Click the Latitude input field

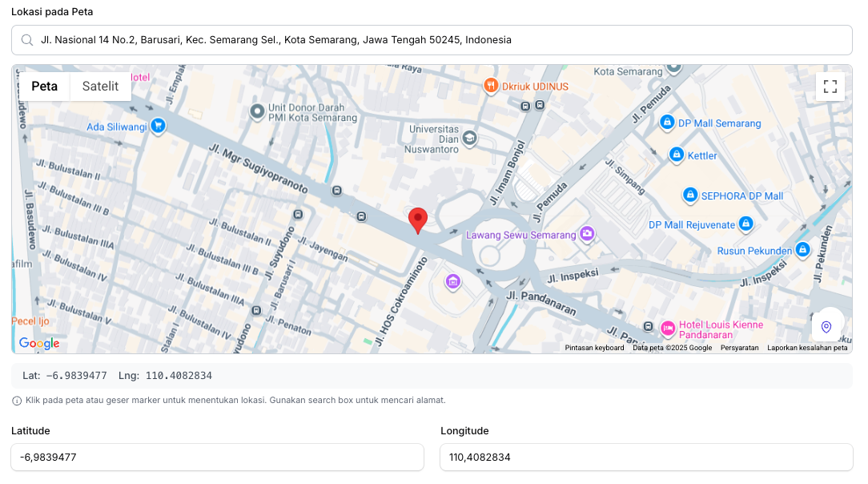pos(218,458)
